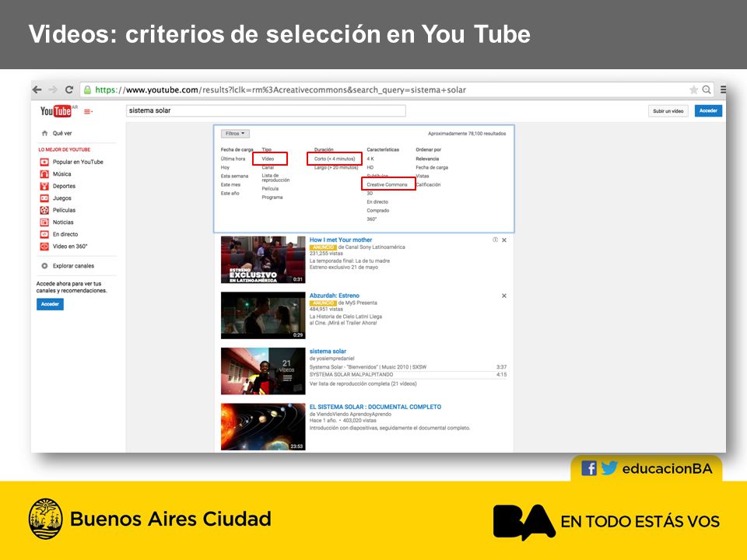This screenshot has height=560, width=747.
Task: Filter by Última hora
Action: (x=233, y=159)
